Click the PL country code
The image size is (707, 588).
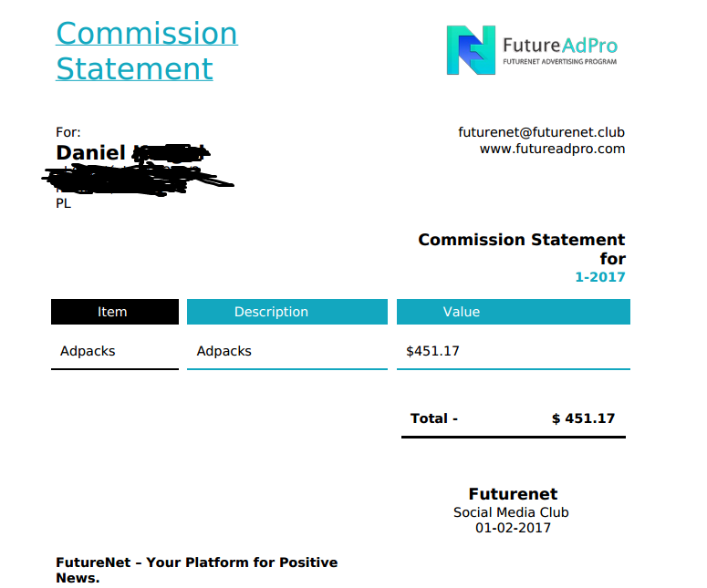pos(63,203)
